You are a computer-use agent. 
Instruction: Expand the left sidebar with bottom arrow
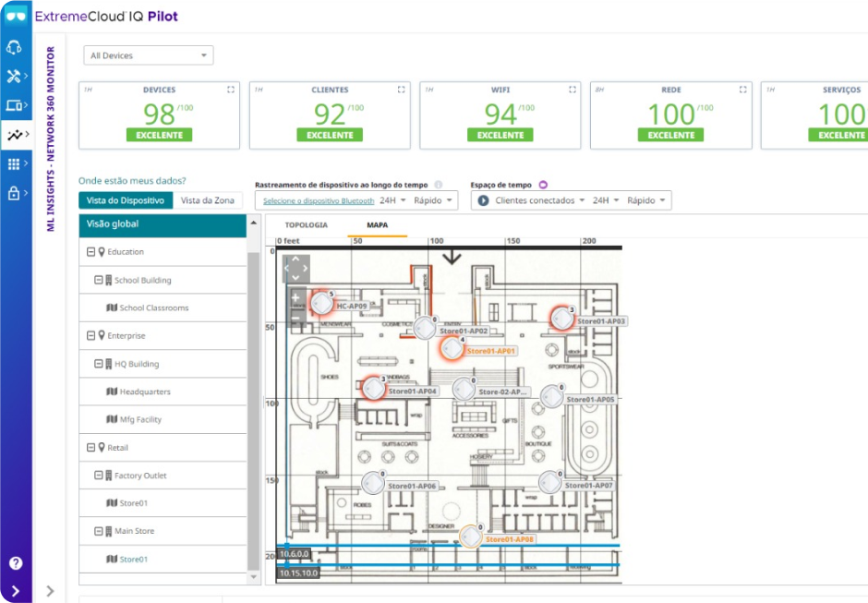click(16, 591)
